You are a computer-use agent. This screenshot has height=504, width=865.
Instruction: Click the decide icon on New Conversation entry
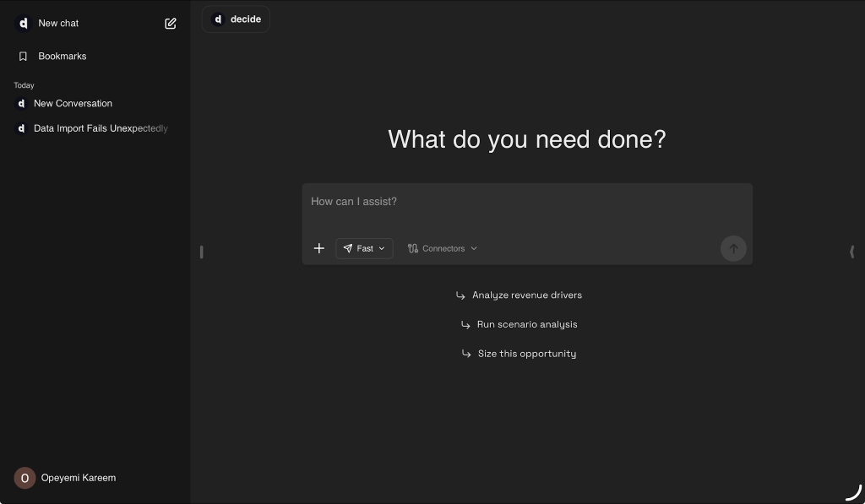pos(20,103)
